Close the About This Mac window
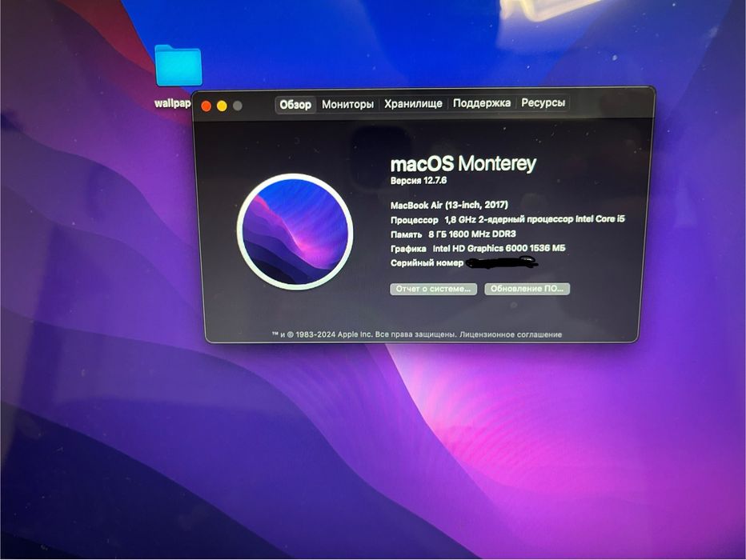Image resolution: width=746 pixels, height=560 pixels. 206,106
